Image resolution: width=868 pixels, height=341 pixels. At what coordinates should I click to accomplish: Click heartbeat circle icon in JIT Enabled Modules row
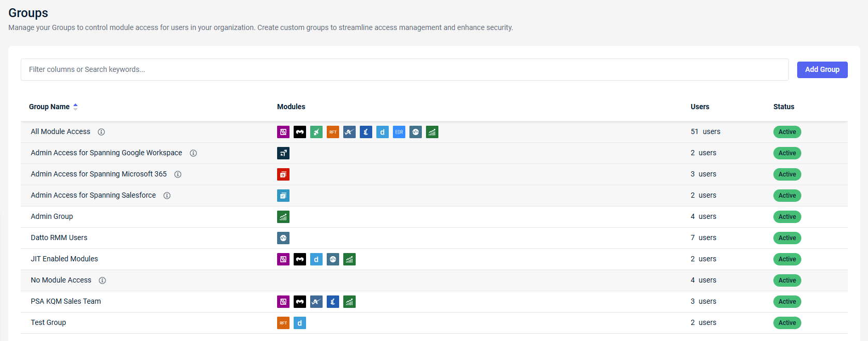click(x=333, y=259)
